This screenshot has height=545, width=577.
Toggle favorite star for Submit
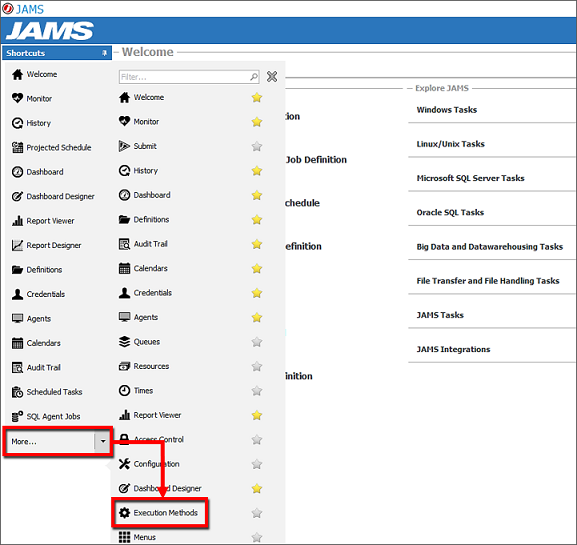[257, 146]
